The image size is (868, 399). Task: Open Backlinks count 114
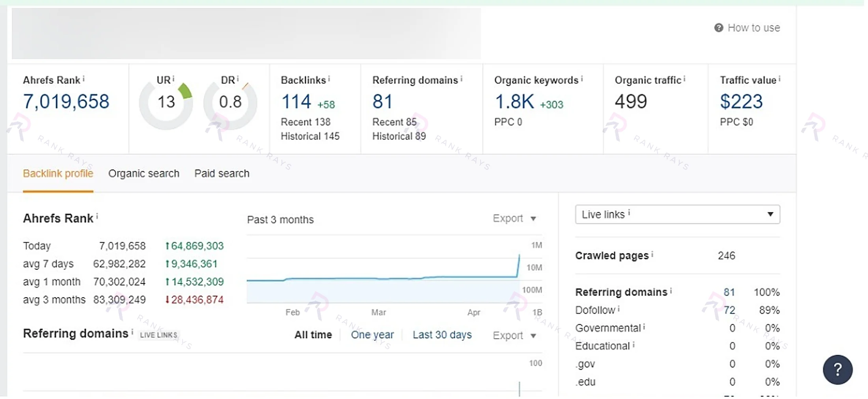coord(296,102)
